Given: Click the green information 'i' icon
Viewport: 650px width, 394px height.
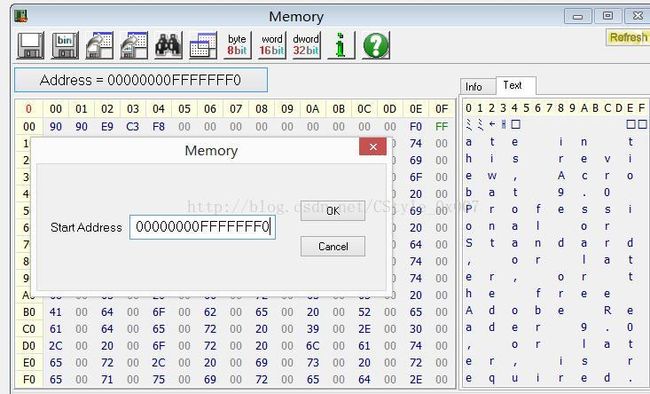Looking at the screenshot, I should point(341,45).
